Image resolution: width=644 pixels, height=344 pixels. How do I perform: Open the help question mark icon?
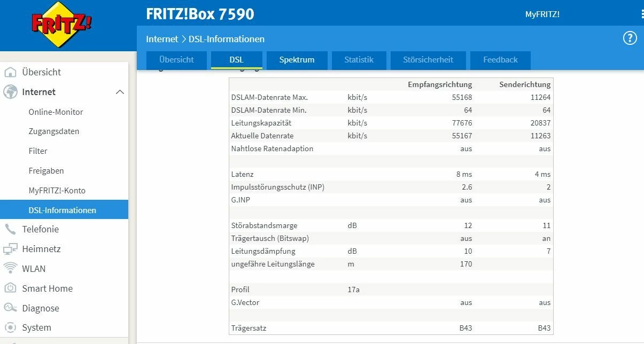[x=630, y=38]
